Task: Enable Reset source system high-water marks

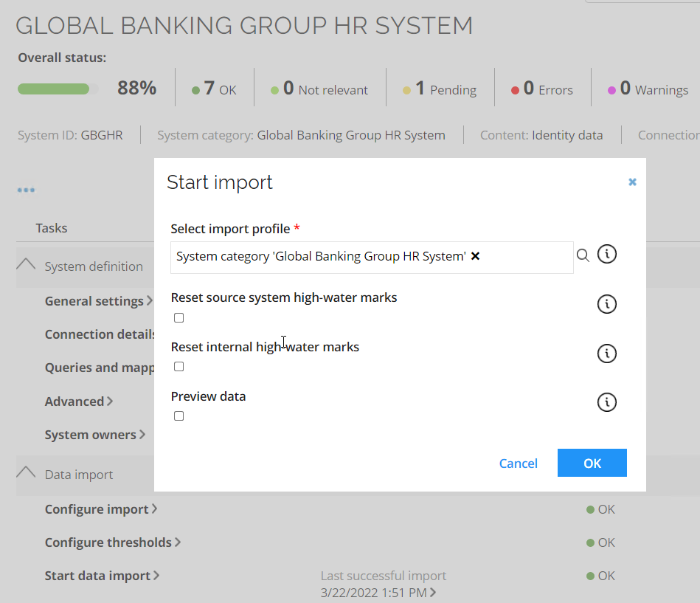Action: click(179, 317)
